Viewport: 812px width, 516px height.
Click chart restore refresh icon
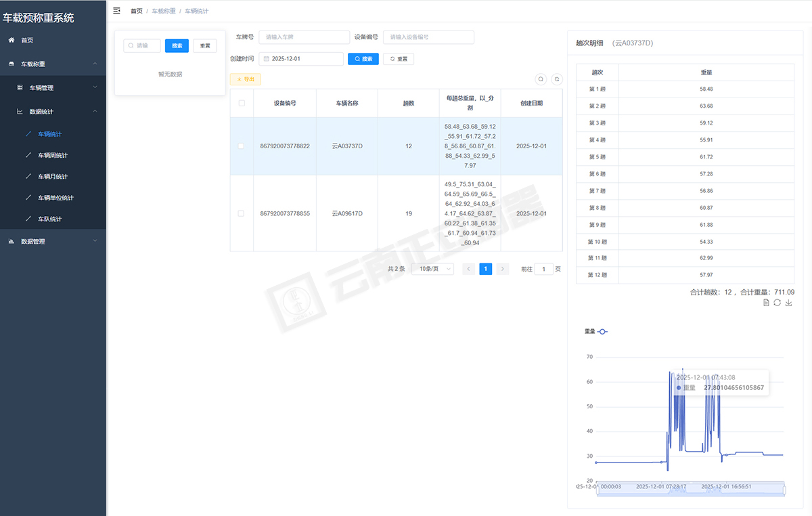pos(777,303)
